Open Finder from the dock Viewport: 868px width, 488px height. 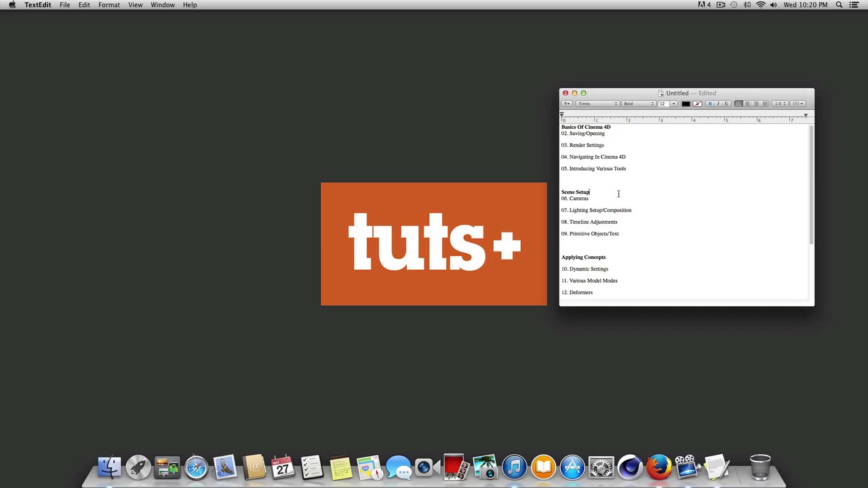point(109,467)
